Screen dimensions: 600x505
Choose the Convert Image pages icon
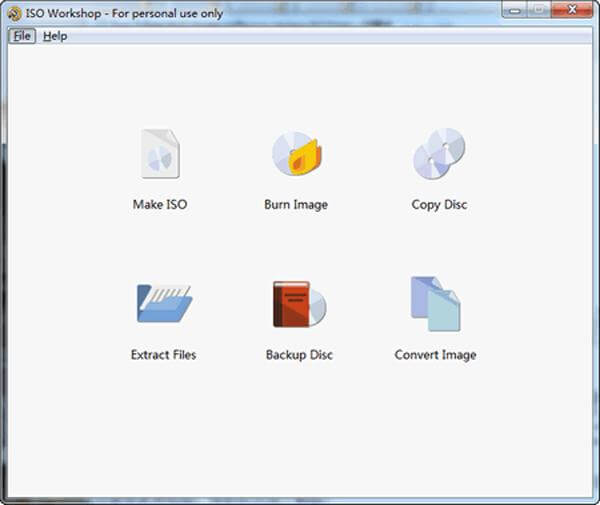tap(435, 304)
